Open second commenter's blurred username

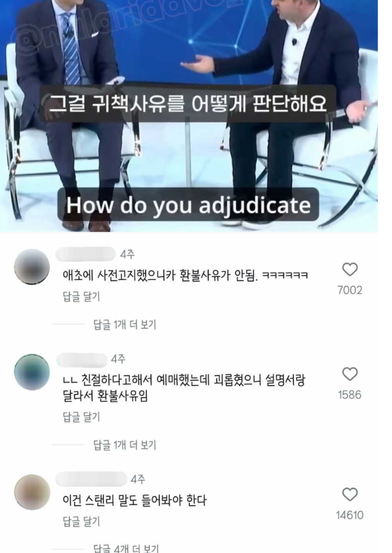click(x=82, y=360)
